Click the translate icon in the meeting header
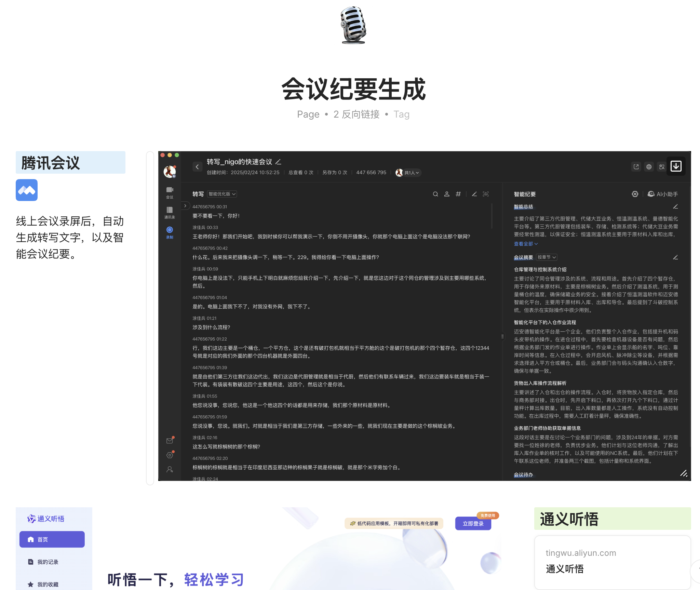The width and height of the screenshot is (700, 590). point(662,167)
